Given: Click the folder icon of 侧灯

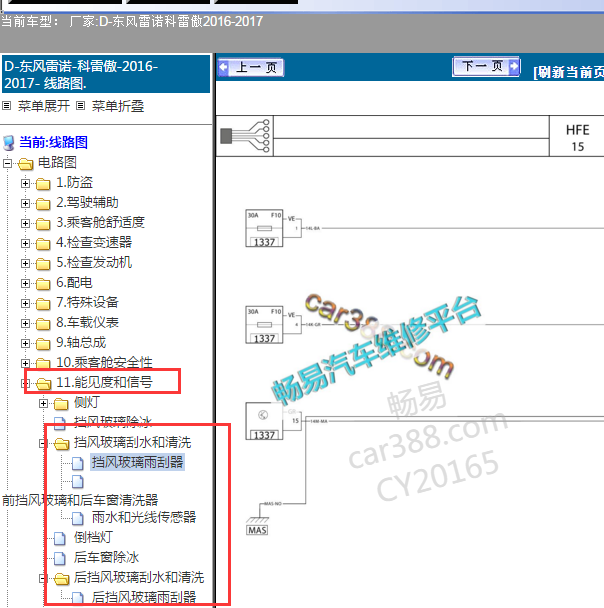Looking at the screenshot, I should 61,404.
